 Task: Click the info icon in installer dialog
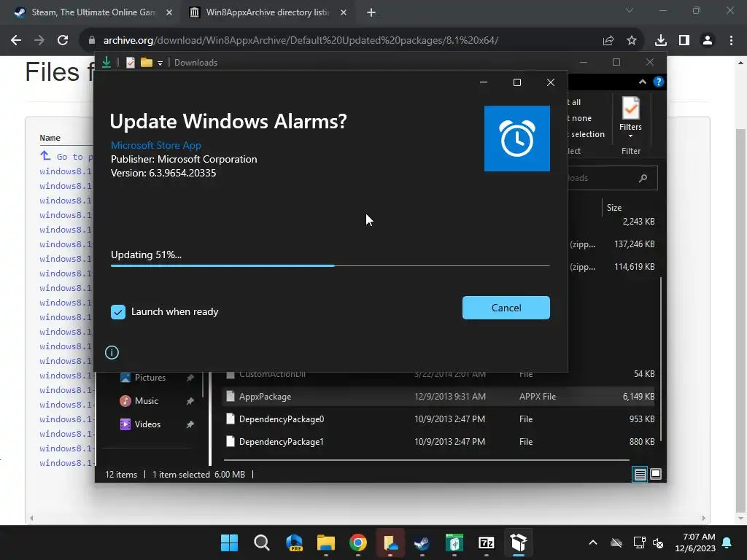tap(112, 352)
